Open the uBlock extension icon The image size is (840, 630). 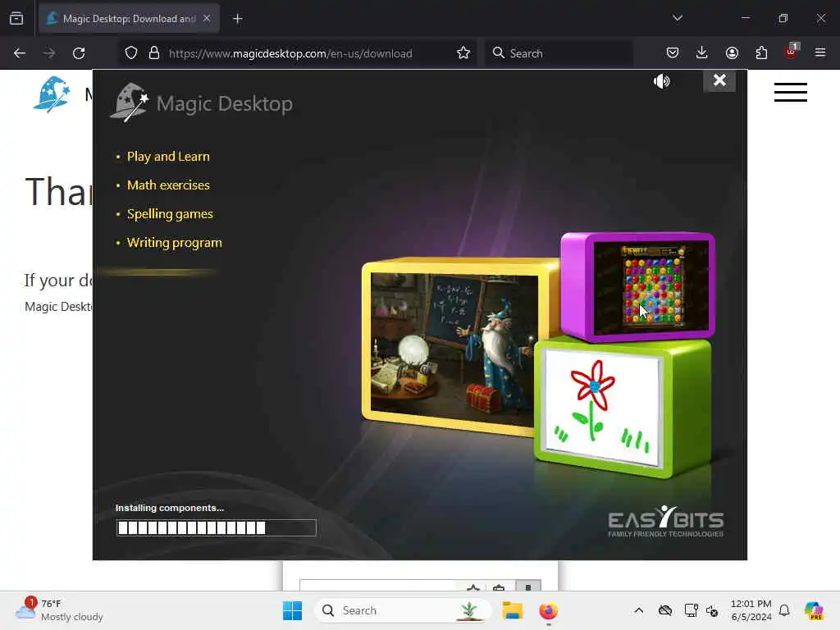pos(792,52)
